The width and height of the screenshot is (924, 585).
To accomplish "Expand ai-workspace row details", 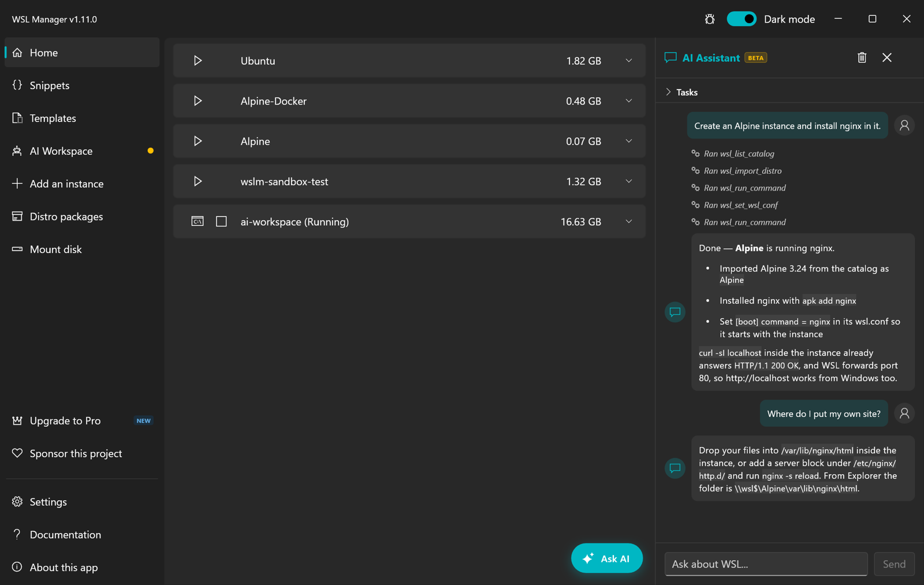I will [629, 221].
